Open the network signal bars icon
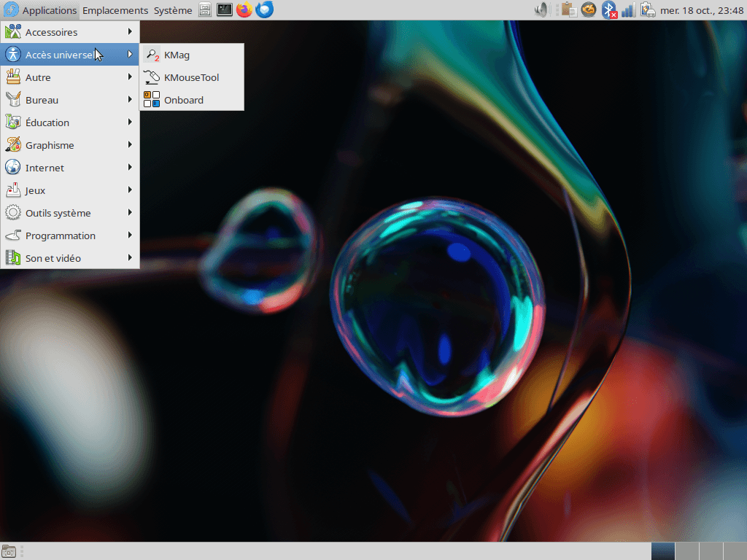 pyautogui.click(x=628, y=10)
